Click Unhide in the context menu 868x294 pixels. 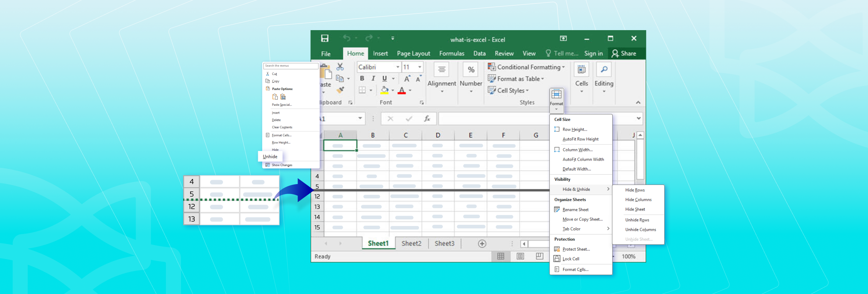(x=270, y=157)
